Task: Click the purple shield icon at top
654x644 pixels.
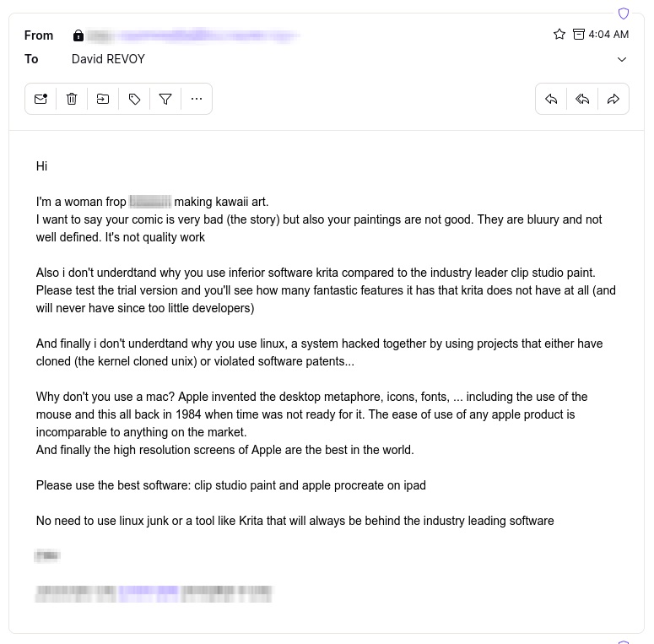Action: (624, 14)
